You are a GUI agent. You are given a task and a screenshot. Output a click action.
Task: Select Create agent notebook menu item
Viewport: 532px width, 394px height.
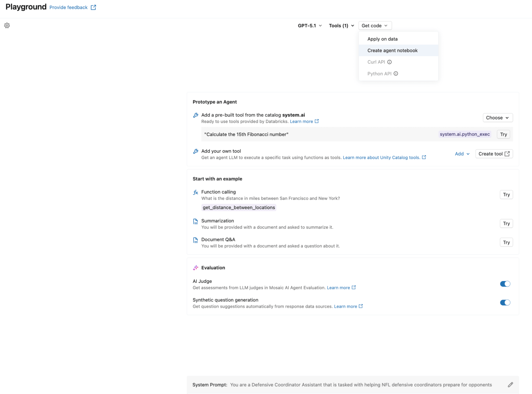point(392,51)
